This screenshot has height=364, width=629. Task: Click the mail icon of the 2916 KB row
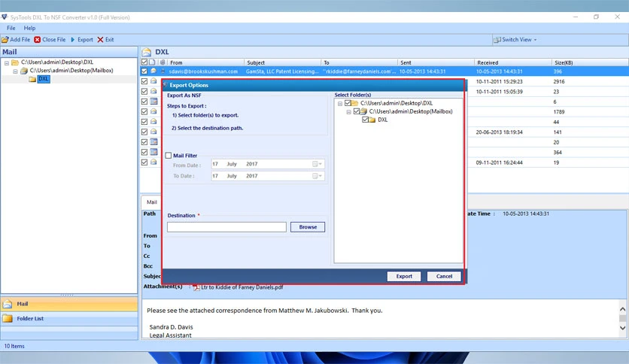click(x=153, y=81)
